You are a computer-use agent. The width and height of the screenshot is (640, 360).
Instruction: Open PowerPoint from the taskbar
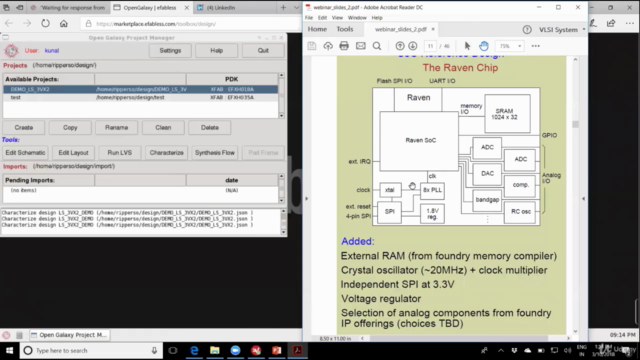(x=277, y=350)
